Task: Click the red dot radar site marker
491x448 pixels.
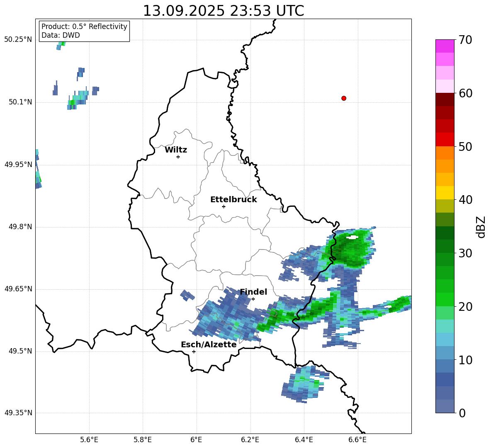Action: click(344, 98)
